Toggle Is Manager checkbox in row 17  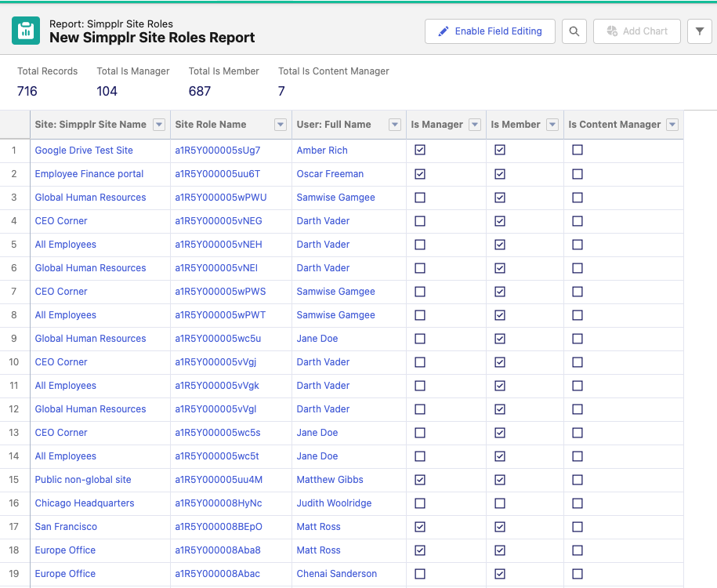[x=420, y=527]
